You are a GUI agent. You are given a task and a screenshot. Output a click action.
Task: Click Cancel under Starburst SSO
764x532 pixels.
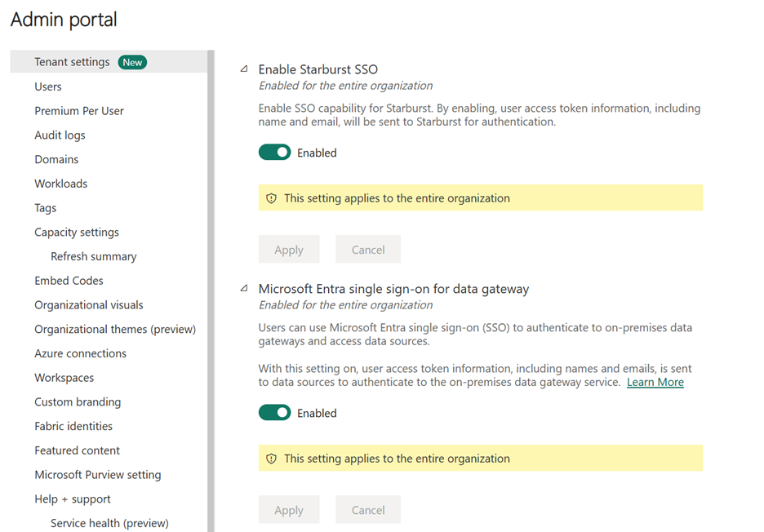368,250
